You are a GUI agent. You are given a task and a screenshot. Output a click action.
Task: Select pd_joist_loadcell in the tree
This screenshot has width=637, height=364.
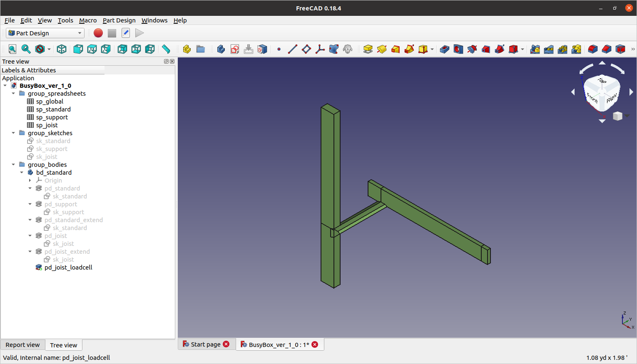[x=68, y=267]
